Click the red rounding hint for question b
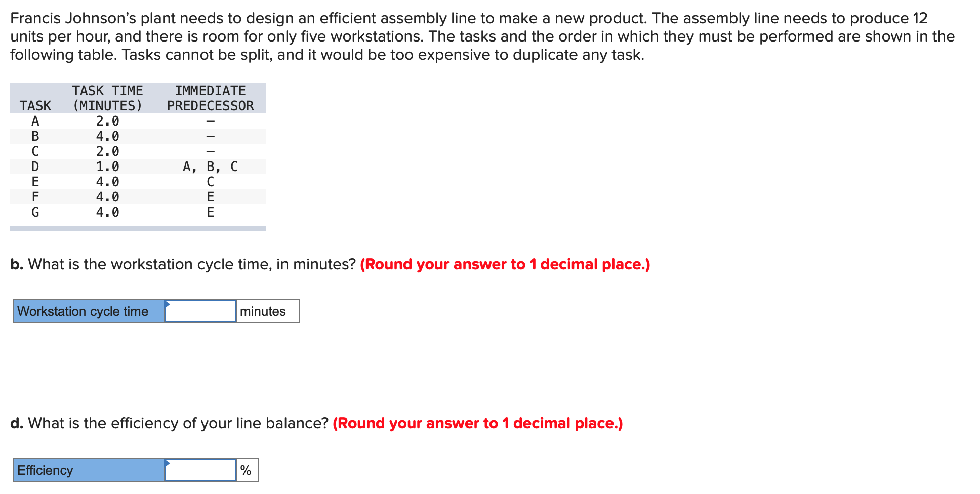 [505, 264]
